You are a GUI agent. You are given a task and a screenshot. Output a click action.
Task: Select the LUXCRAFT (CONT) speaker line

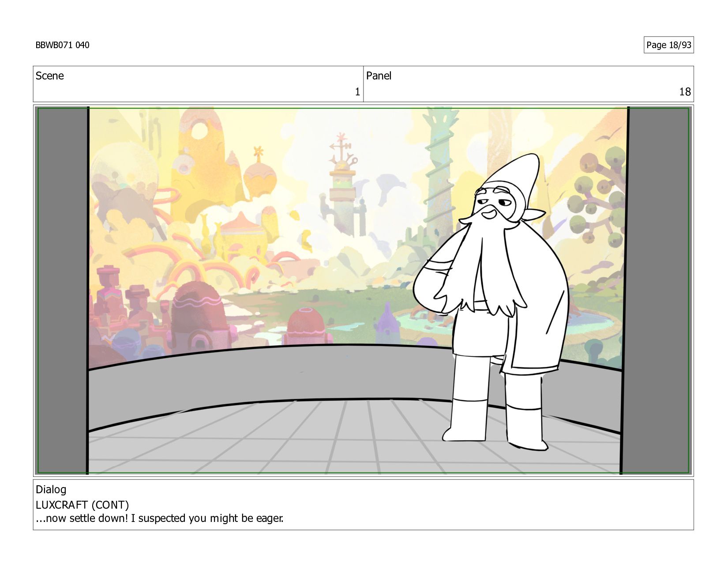[82, 505]
